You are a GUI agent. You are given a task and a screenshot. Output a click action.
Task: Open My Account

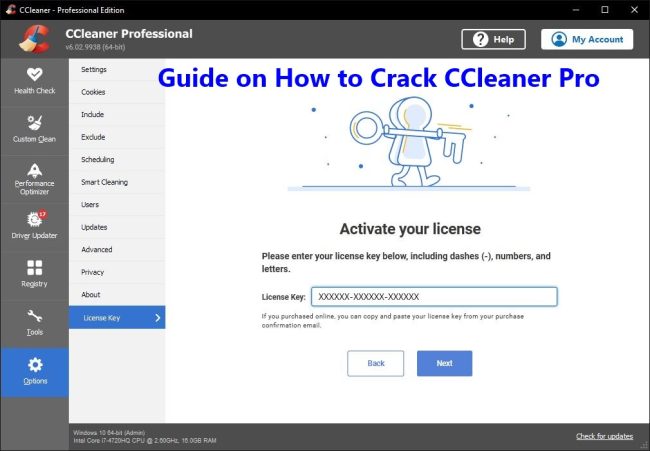[x=587, y=39]
